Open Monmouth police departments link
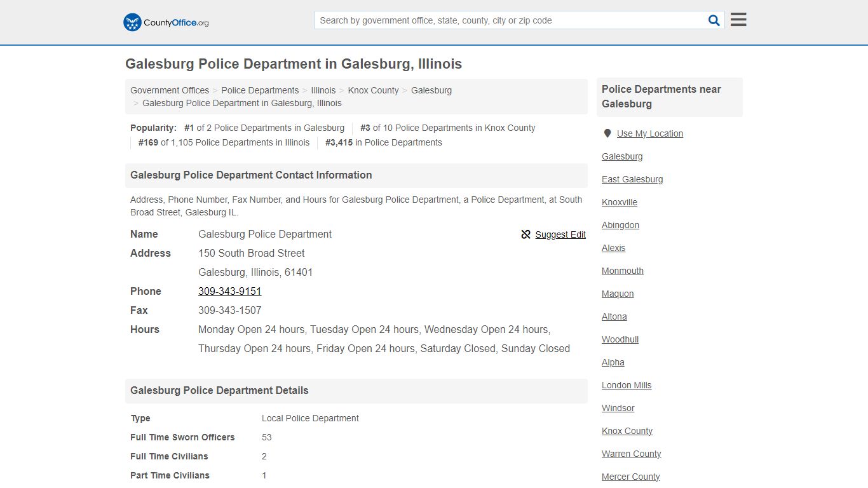 click(x=623, y=271)
